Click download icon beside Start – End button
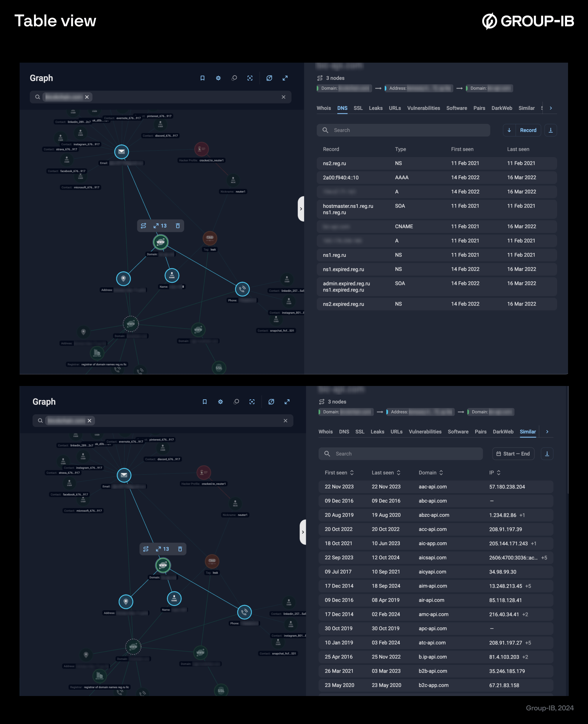The image size is (588, 724). tap(547, 454)
